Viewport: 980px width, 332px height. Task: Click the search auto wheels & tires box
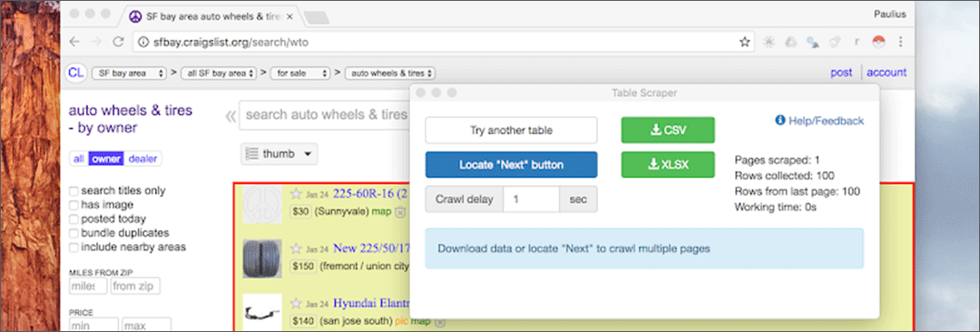[325, 115]
